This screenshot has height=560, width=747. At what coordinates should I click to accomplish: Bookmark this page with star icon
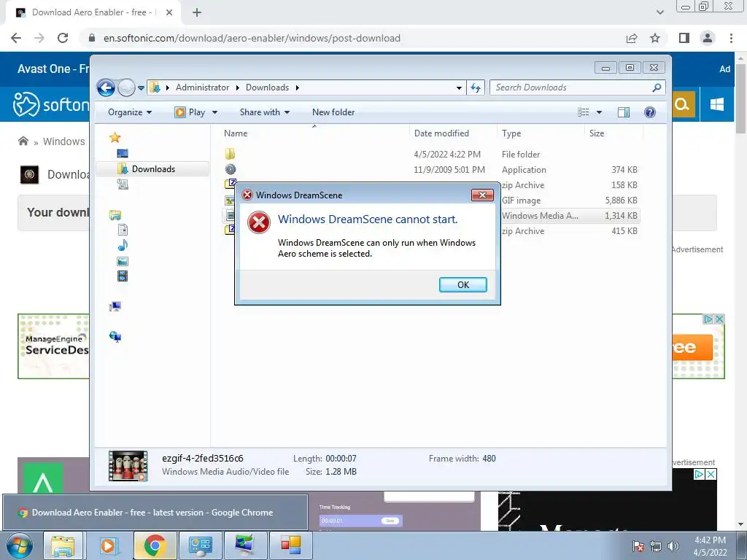[655, 38]
